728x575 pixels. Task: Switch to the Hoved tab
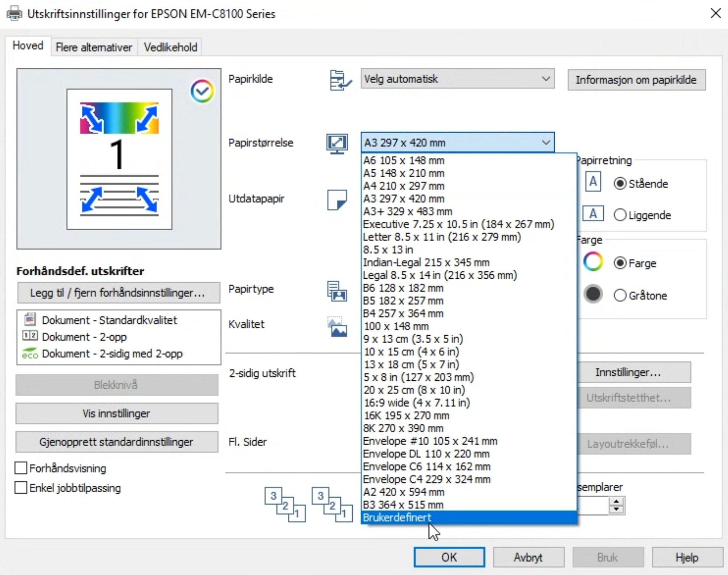click(28, 46)
